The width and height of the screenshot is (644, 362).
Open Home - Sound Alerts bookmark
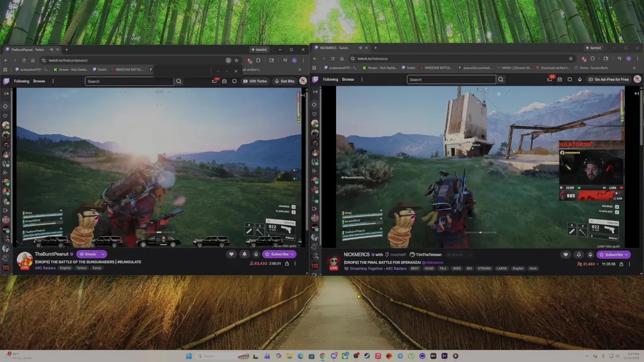[591, 68]
